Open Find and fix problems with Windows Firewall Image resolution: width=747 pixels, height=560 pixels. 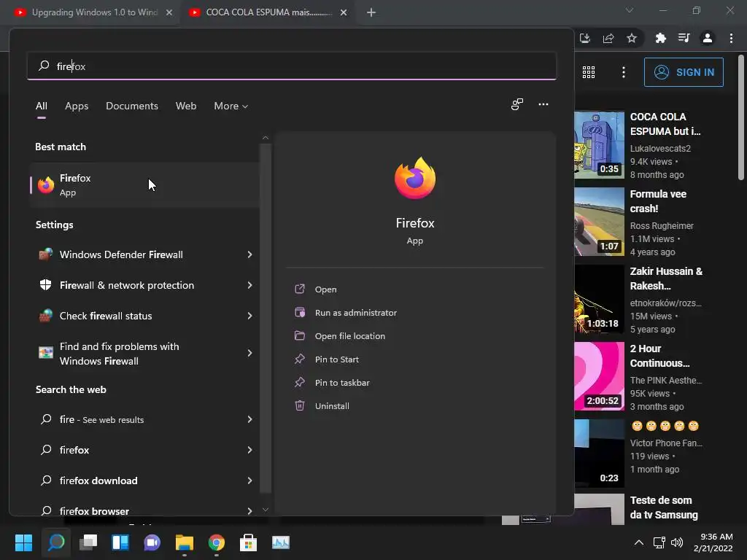pyautogui.click(x=144, y=354)
